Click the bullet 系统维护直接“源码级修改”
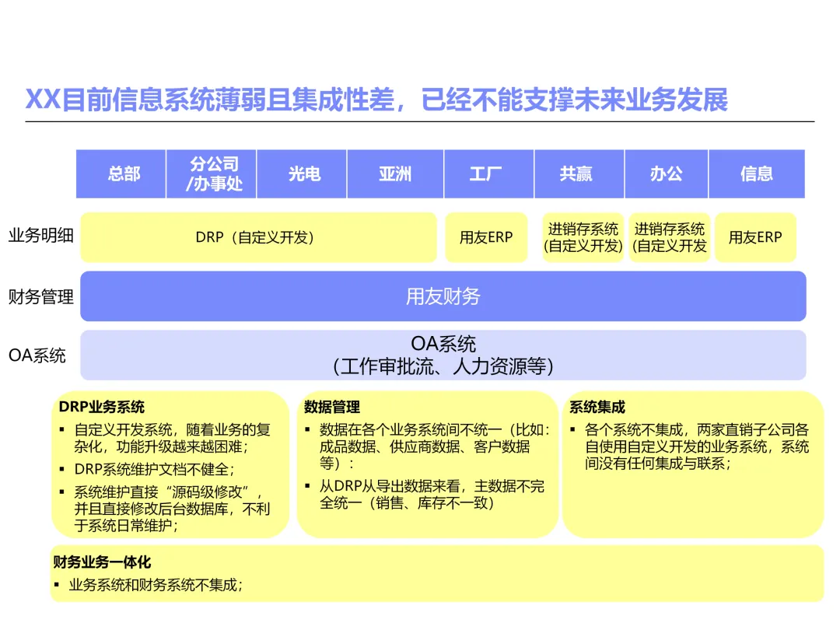This screenshot has width=840, height=630. point(172,509)
